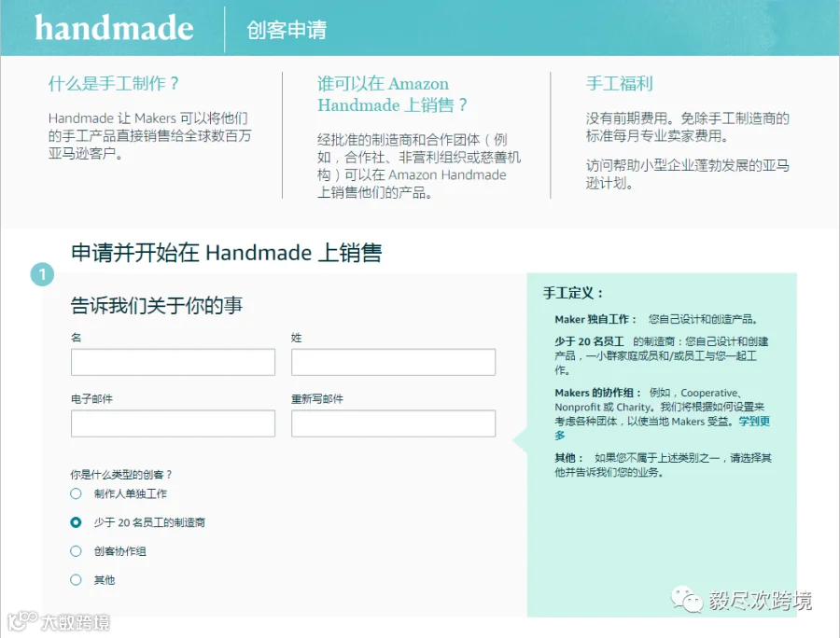This screenshot has height=638, width=840.
Task: Click the 什么是手工制作？ heading
Action: pos(114,84)
